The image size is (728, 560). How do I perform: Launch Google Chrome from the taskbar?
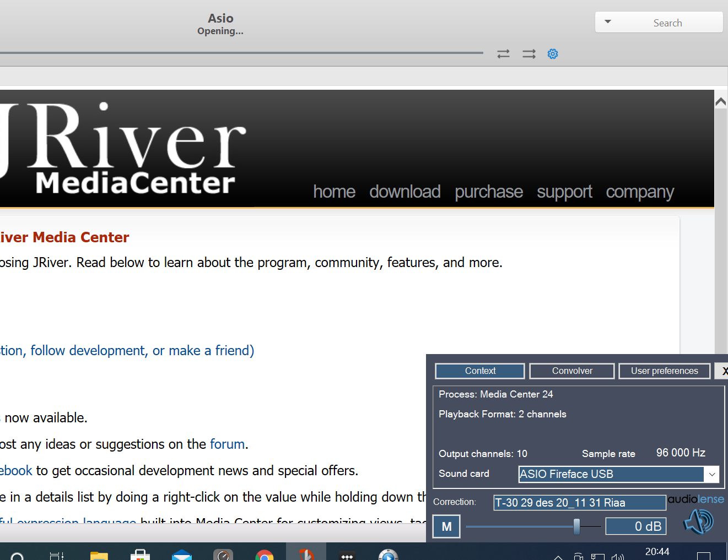(265, 554)
